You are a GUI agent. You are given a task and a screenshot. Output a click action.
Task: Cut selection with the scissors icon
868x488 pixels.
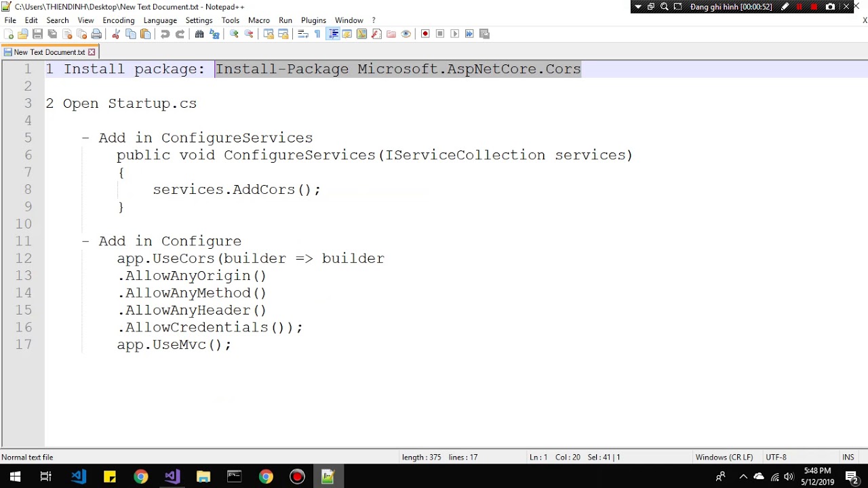(x=116, y=34)
